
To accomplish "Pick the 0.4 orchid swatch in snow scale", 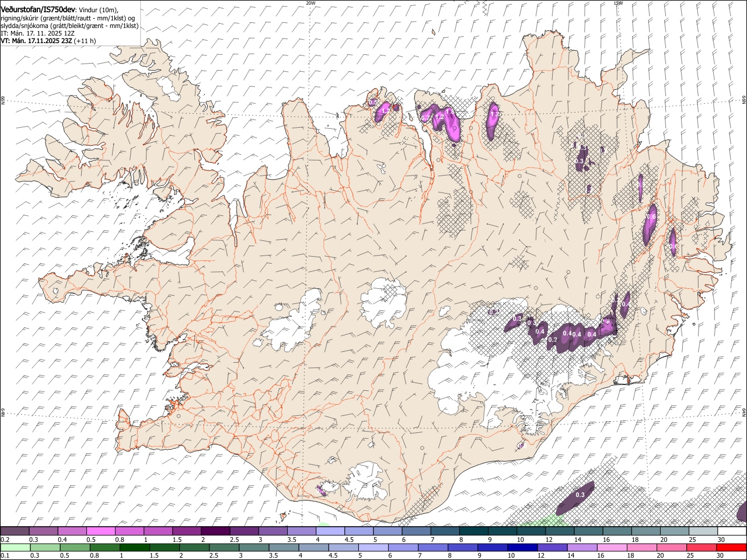I will point(72,531).
